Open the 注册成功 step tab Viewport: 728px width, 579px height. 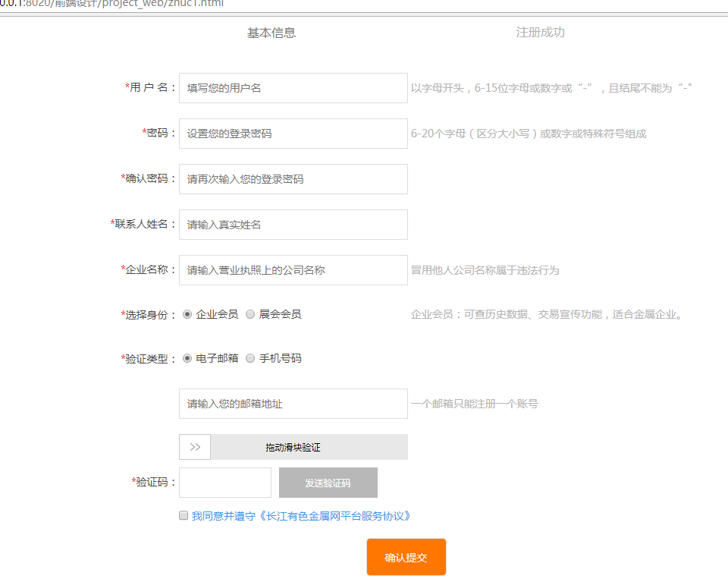point(540,33)
